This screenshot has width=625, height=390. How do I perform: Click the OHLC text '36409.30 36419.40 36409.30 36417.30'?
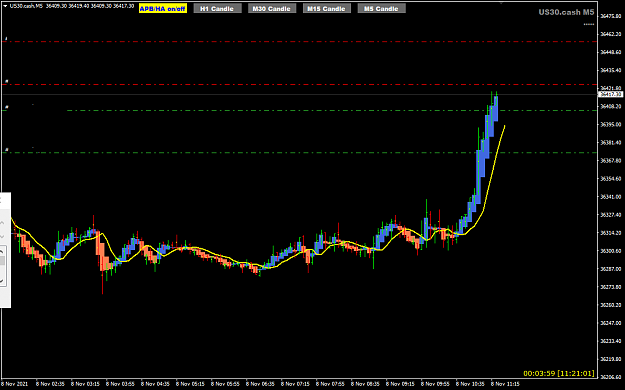click(90, 6)
